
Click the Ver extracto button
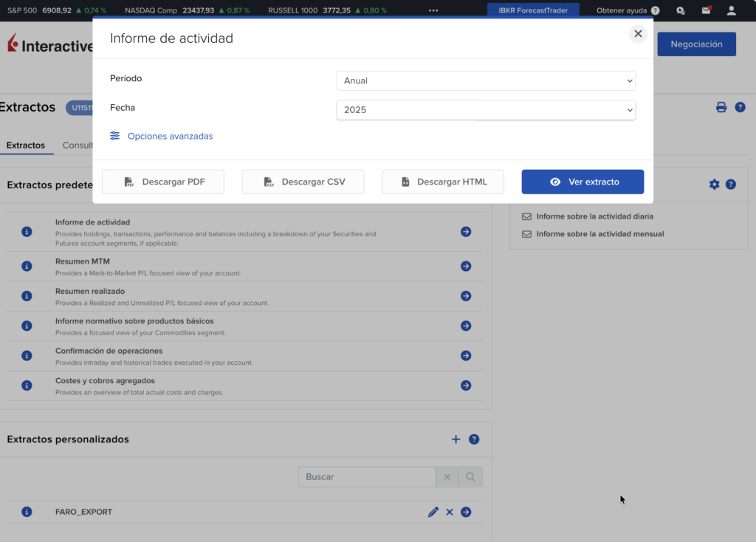583,182
